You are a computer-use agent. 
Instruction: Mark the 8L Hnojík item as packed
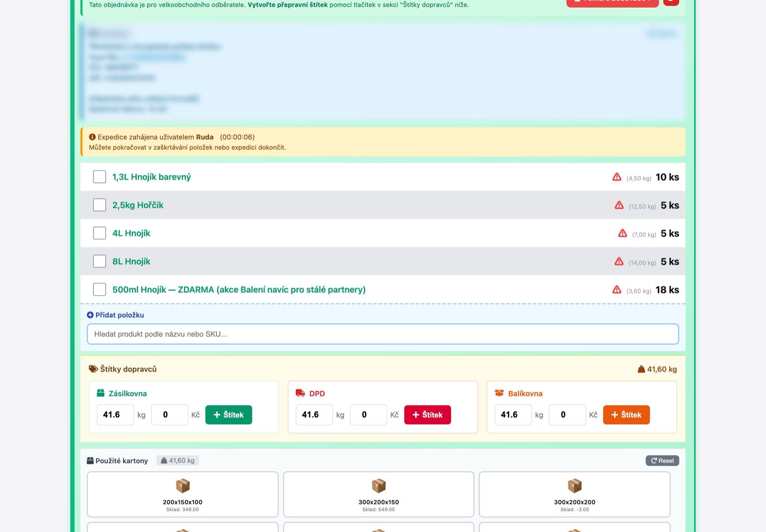(x=100, y=261)
